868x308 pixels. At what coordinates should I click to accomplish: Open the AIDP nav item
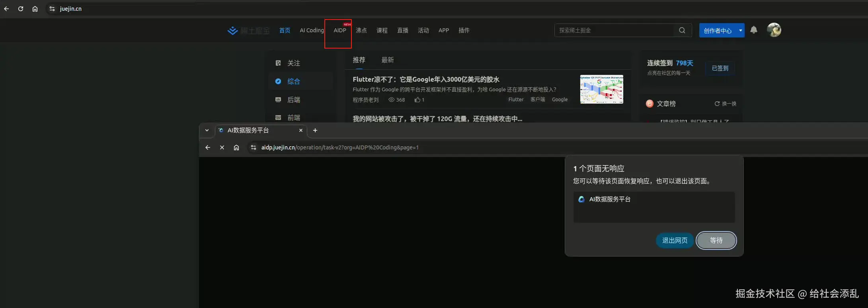(339, 30)
